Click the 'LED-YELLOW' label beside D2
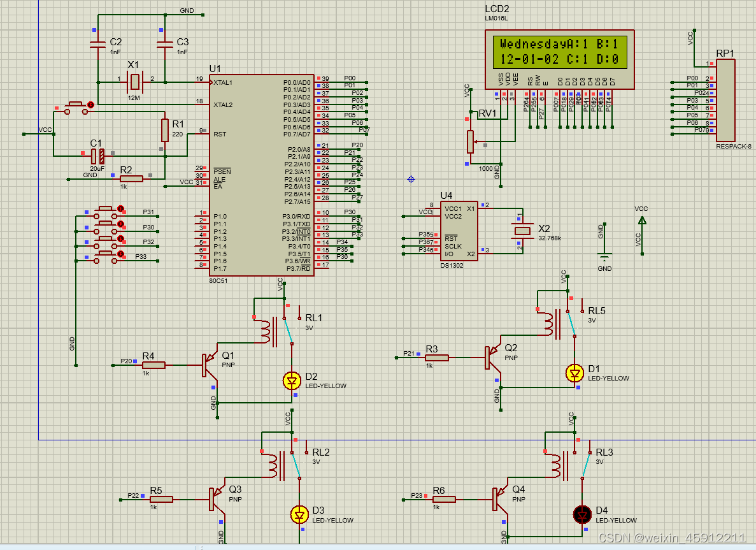 point(326,386)
